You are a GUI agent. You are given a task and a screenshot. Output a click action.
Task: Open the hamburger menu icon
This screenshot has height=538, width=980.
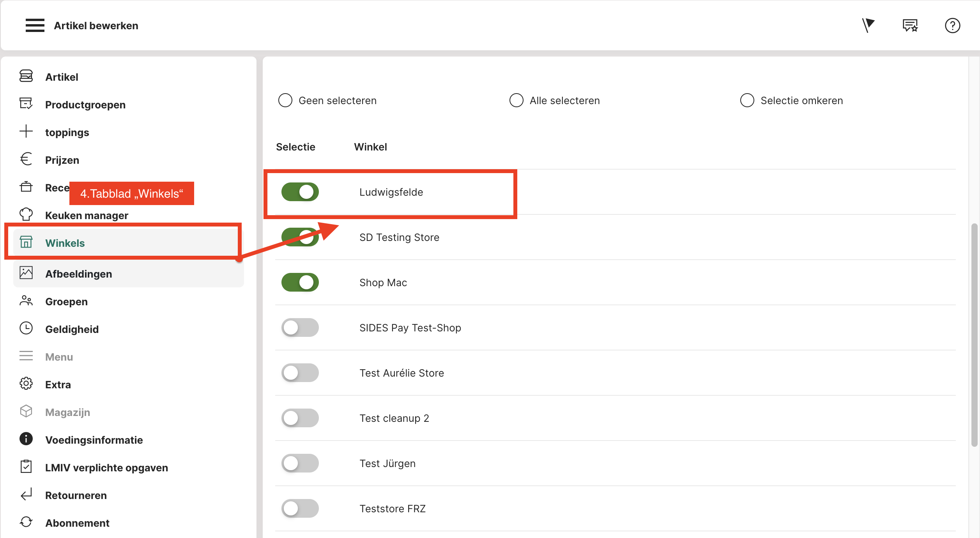tap(35, 25)
